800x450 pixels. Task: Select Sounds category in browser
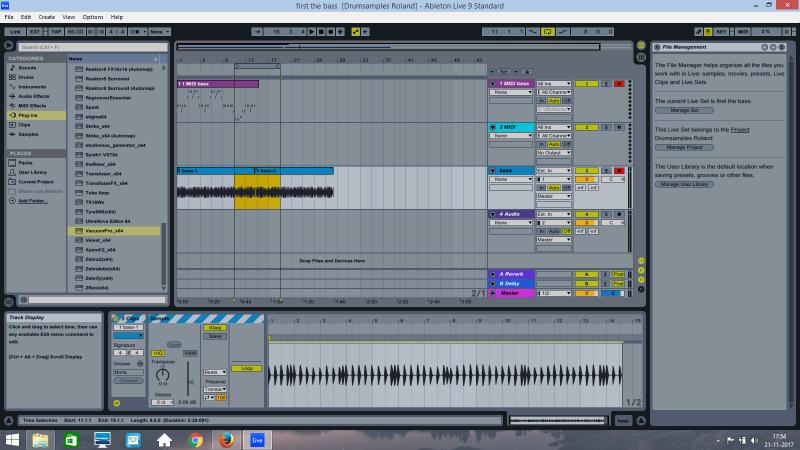(27, 67)
